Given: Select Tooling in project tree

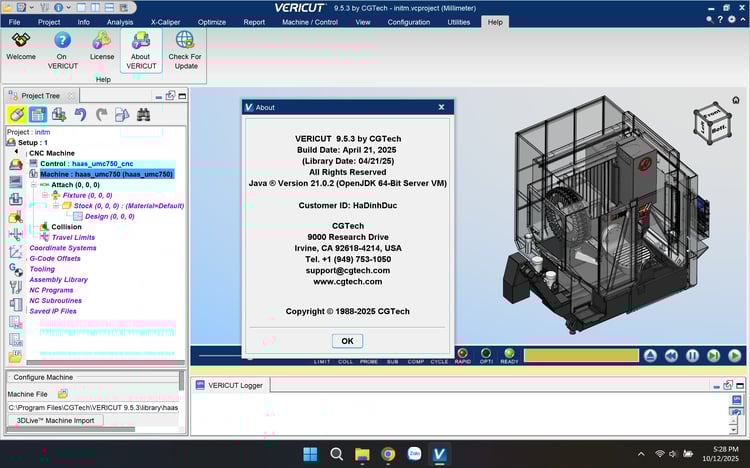Looking at the screenshot, I should [x=42, y=269].
